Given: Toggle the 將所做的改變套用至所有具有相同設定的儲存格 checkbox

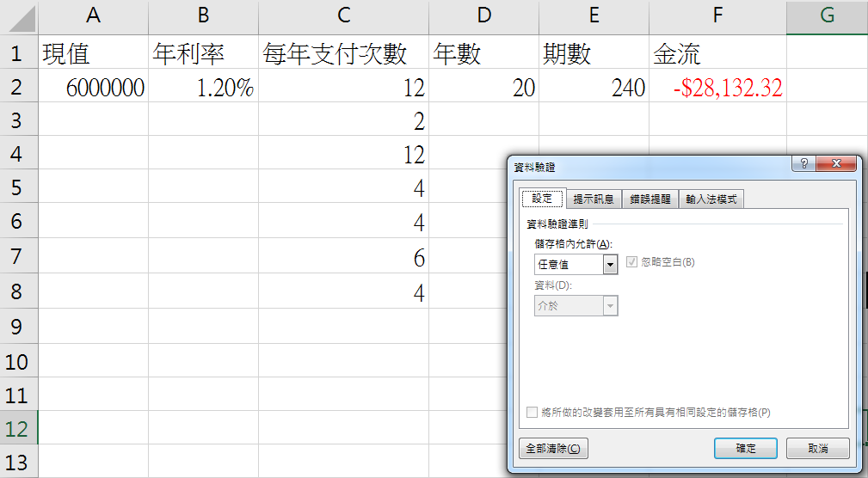Looking at the screenshot, I should 532,412.
